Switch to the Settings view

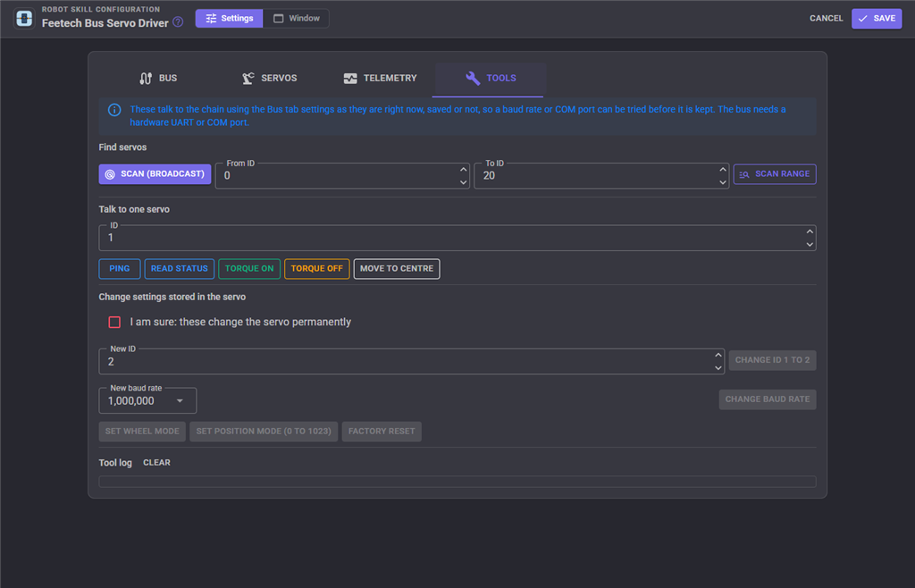[229, 18]
